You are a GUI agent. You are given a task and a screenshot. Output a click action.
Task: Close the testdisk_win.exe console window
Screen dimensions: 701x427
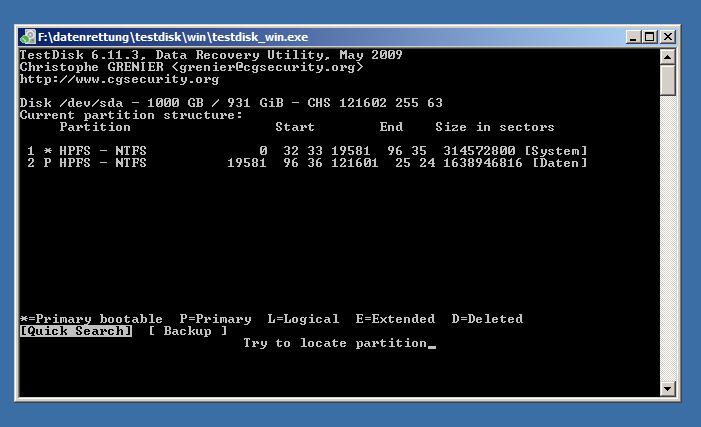pyautogui.click(x=667, y=37)
